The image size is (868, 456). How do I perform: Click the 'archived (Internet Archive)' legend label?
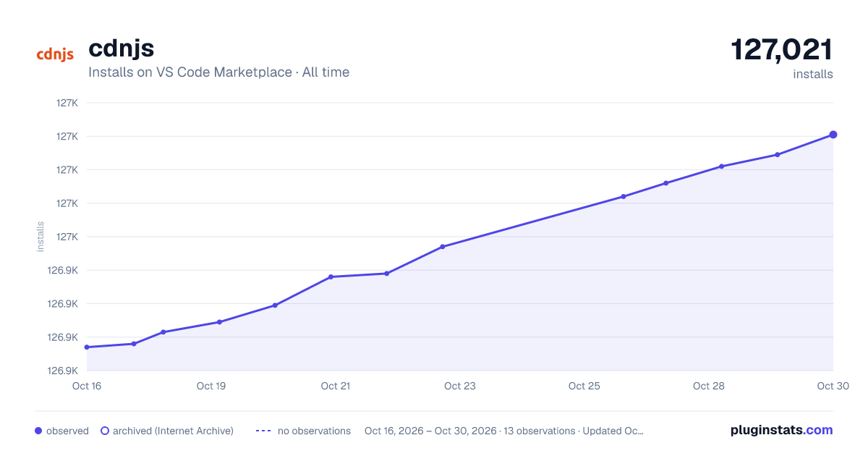point(173,431)
